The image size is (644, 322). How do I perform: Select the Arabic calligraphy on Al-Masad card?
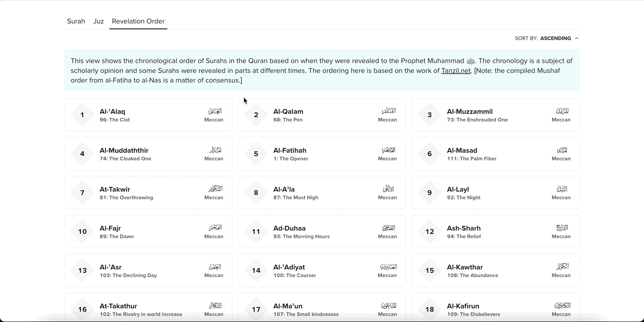click(562, 151)
